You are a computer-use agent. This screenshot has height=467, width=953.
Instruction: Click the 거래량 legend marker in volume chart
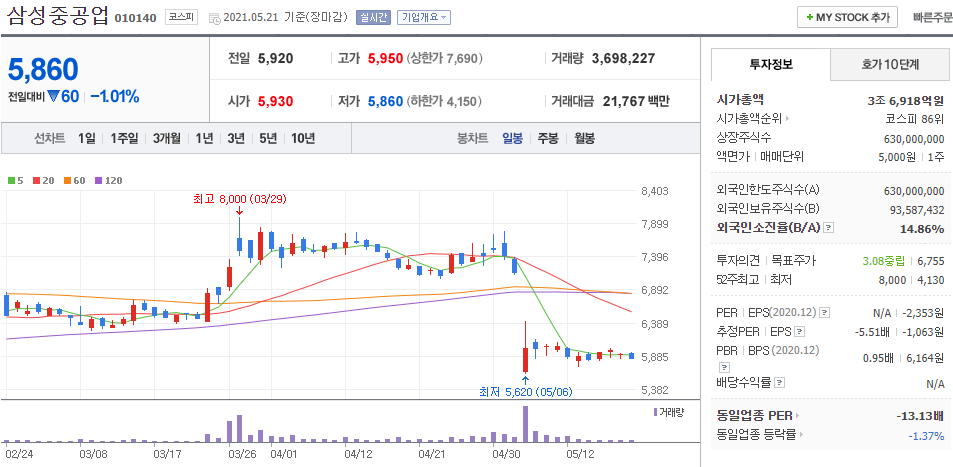(x=655, y=412)
